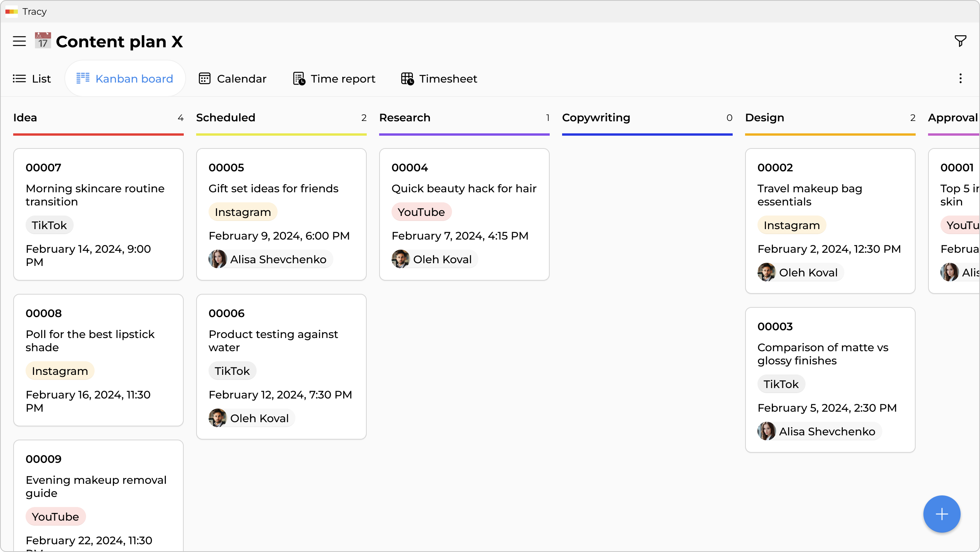Click the Calendar view icon
The height and width of the screenshot is (552, 980).
tap(205, 78)
